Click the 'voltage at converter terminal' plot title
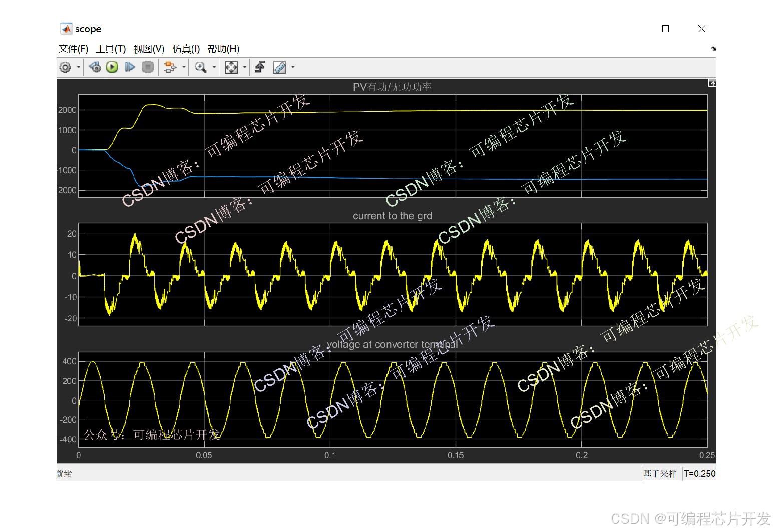This screenshot has width=773, height=532. coord(392,344)
